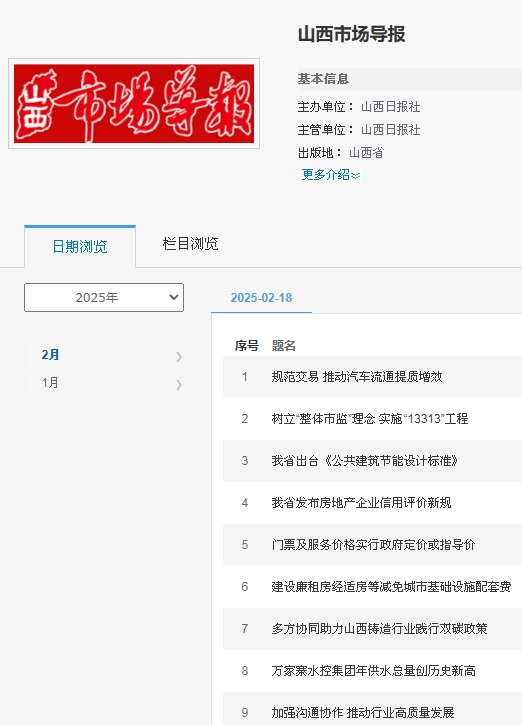
Task: Open article 门票及服务价格实行政府定价或指导价
Action: pos(374,545)
